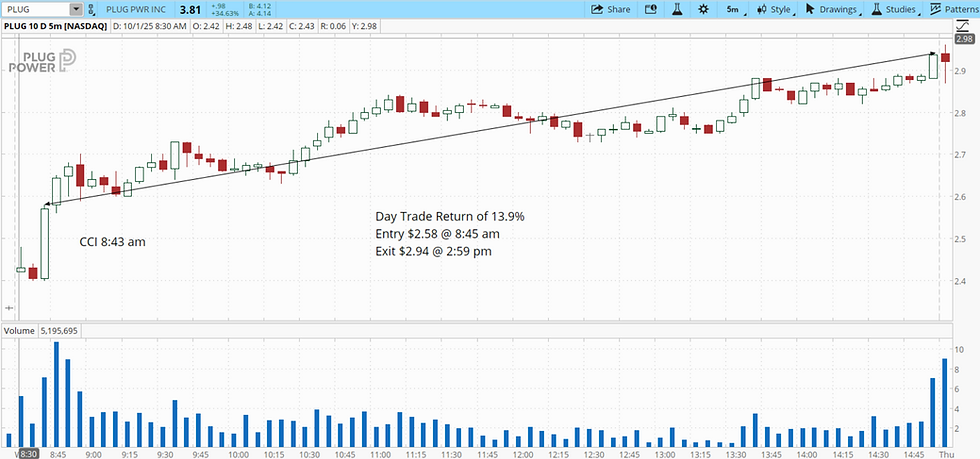980x459 pixels.
Task: Click the ask value A: 4.14
Action: tap(259, 13)
